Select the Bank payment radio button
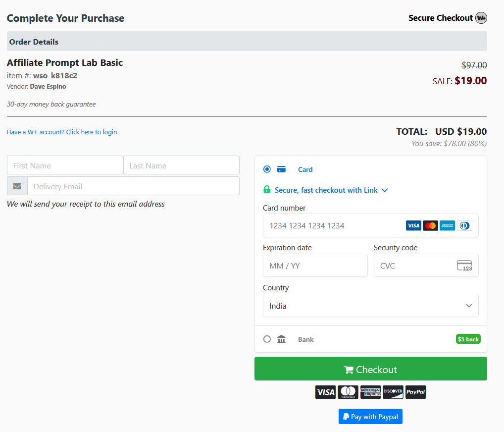The height and width of the screenshot is (432, 504). tap(267, 339)
